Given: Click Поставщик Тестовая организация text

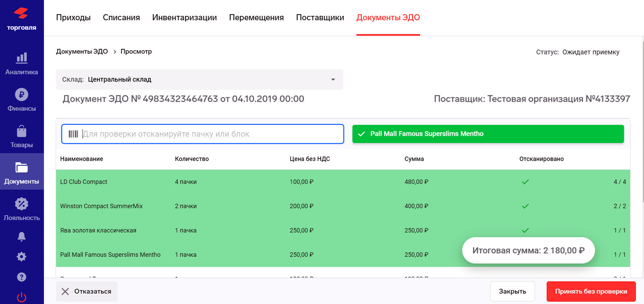Looking at the screenshot, I should 532,99.
